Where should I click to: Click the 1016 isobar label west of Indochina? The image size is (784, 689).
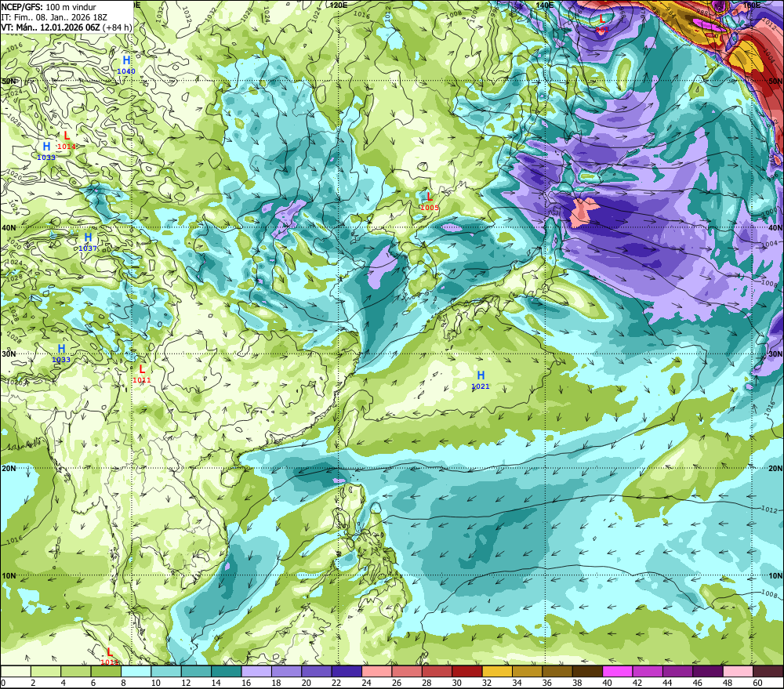(x=14, y=540)
